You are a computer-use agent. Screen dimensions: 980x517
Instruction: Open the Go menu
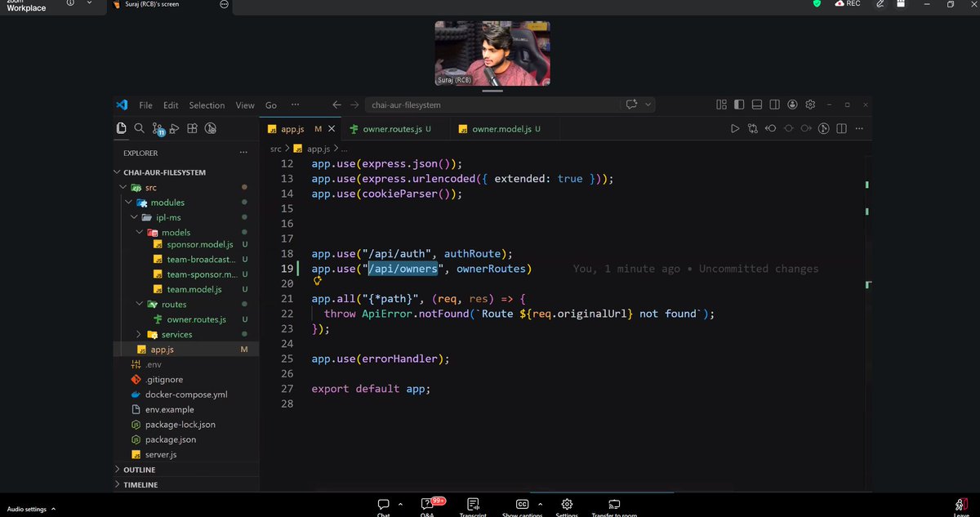click(271, 105)
